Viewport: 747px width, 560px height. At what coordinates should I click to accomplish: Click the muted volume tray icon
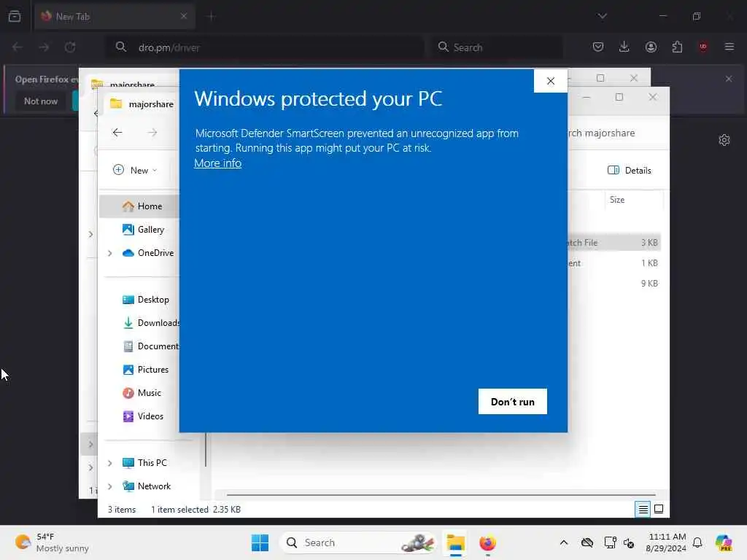[628, 542]
